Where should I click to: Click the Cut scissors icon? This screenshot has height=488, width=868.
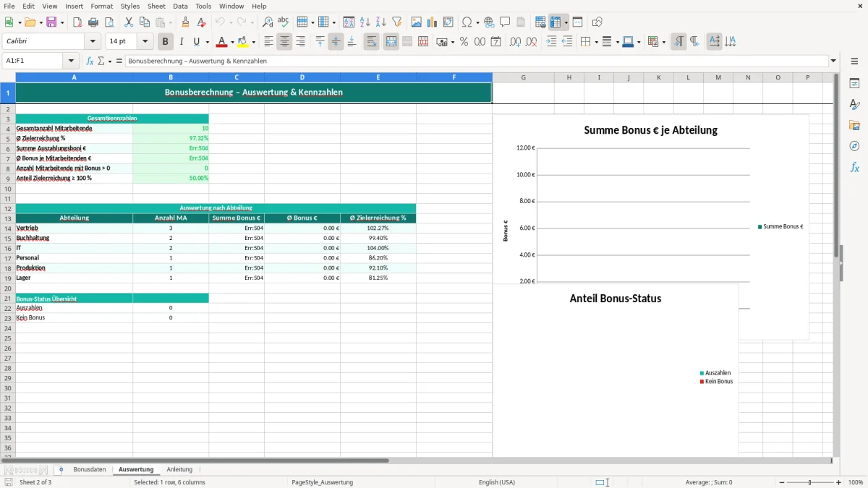pyautogui.click(x=129, y=22)
